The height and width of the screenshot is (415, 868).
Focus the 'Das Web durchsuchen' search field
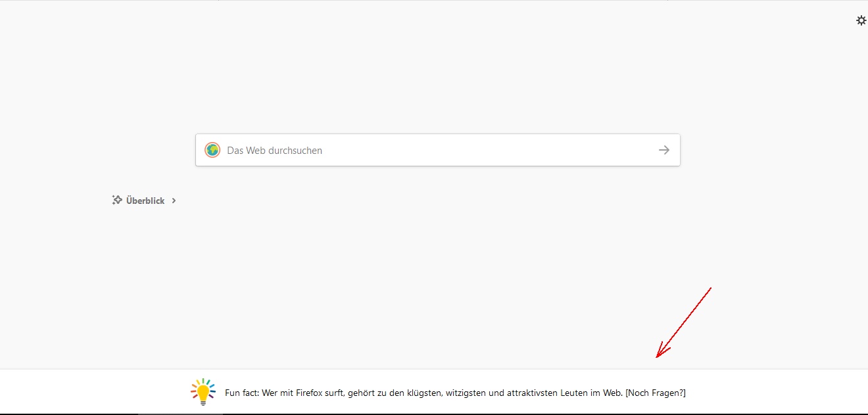click(434, 150)
